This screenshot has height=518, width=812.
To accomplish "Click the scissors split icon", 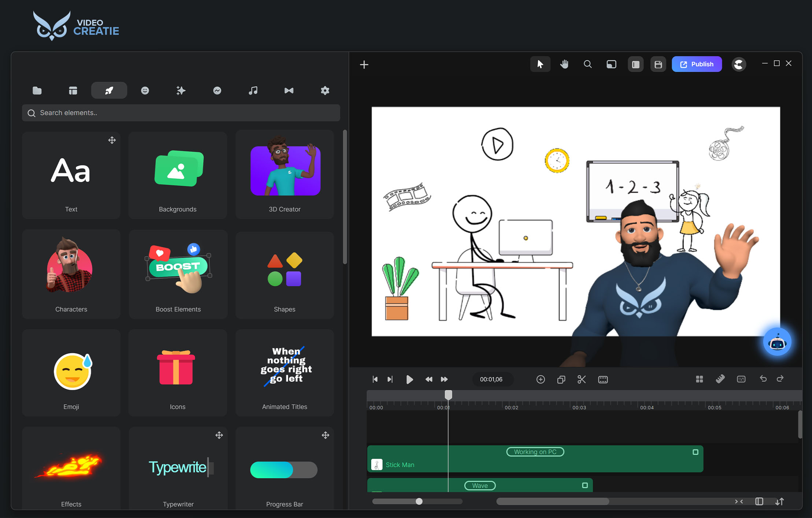I will [582, 379].
